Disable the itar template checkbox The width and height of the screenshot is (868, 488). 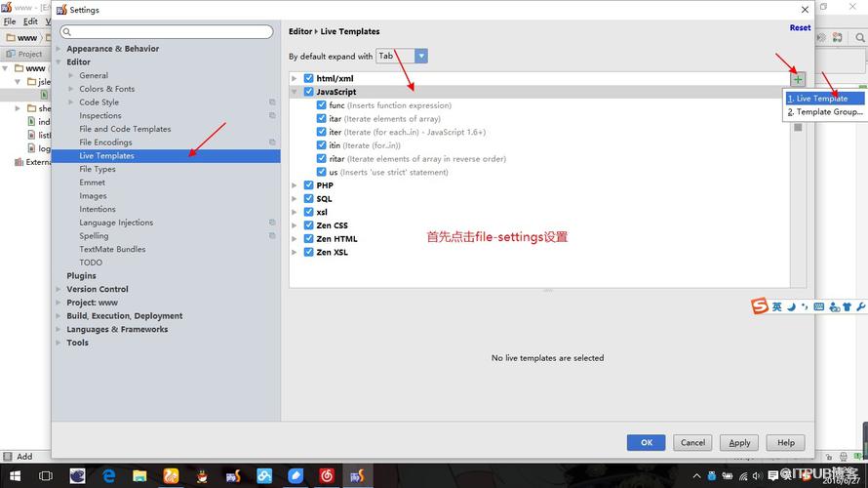click(x=321, y=118)
